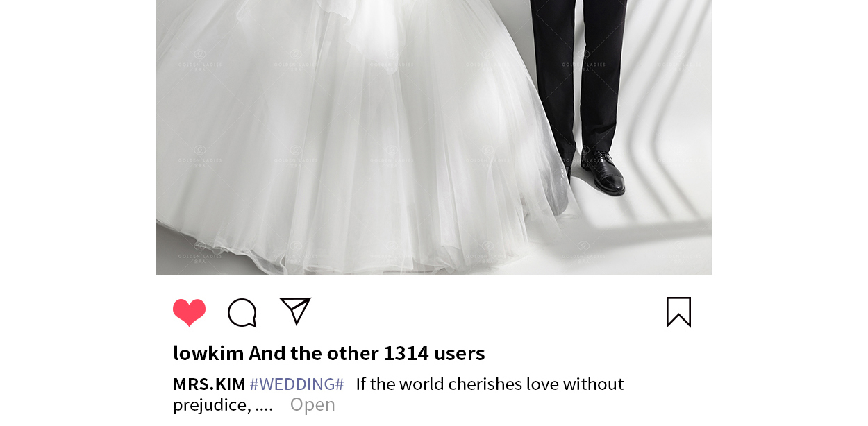Save the post using the bookmark icon
The width and height of the screenshot is (868, 426).
coord(678,312)
